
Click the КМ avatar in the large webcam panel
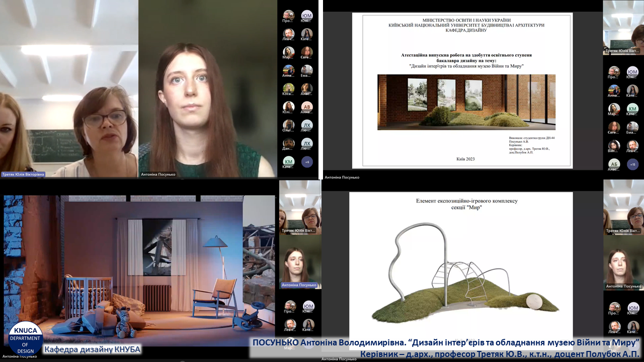pyautogui.click(x=288, y=162)
